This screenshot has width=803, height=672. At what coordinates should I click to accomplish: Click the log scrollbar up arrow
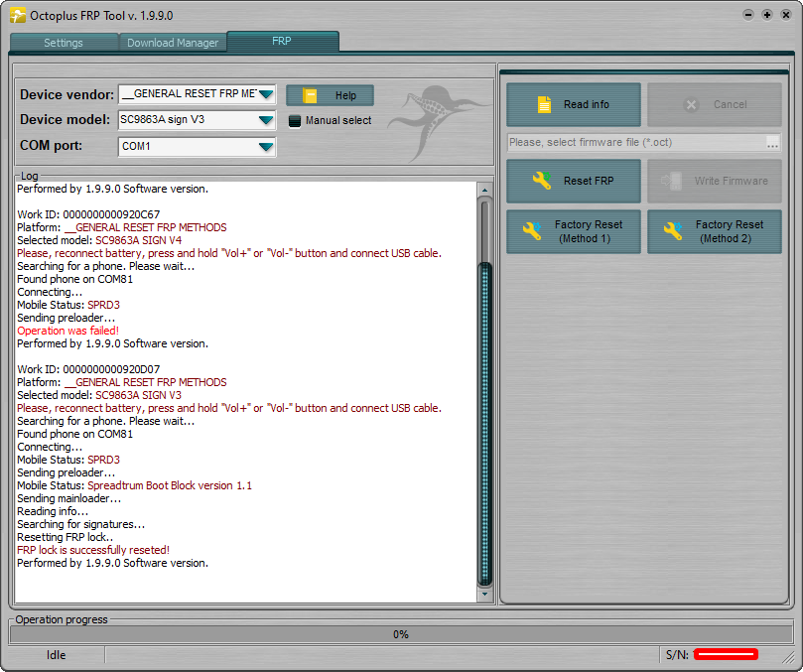coord(484,191)
